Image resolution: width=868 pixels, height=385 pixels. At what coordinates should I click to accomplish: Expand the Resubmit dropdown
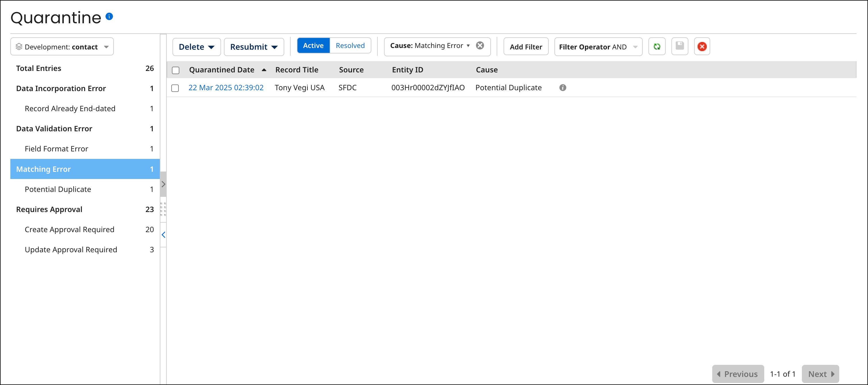(x=254, y=47)
